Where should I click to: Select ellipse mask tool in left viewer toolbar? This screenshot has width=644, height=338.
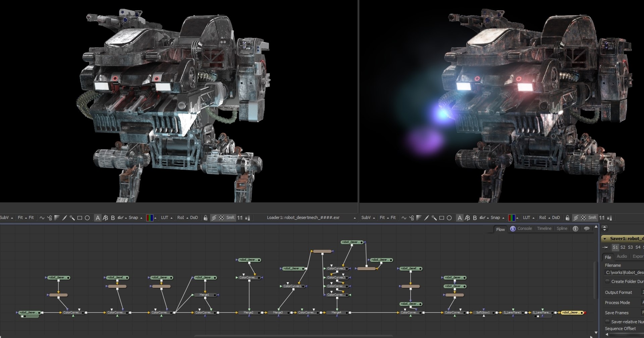click(x=87, y=218)
